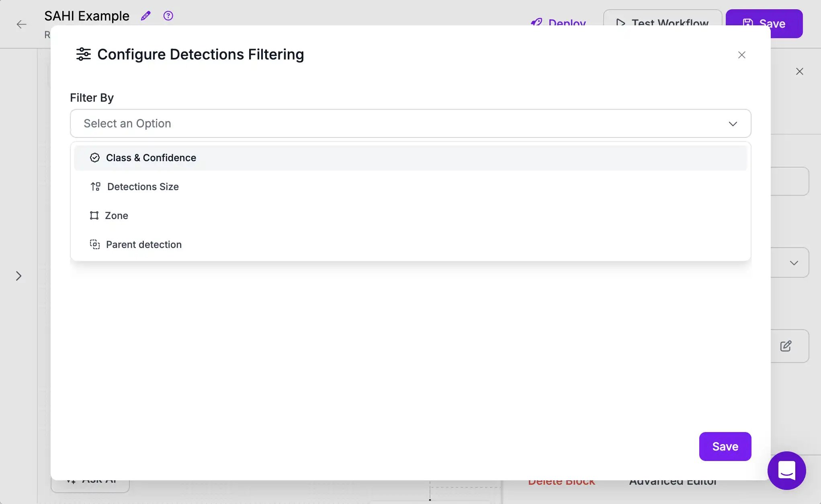Save the detections filtering configuration
Image resolution: width=821 pixels, height=504 pixels.
725,447
